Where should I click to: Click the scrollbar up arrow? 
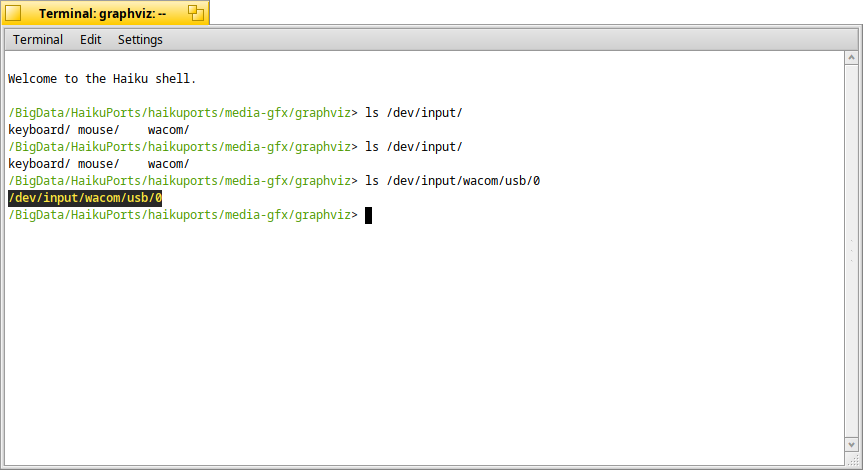point(851,57)
